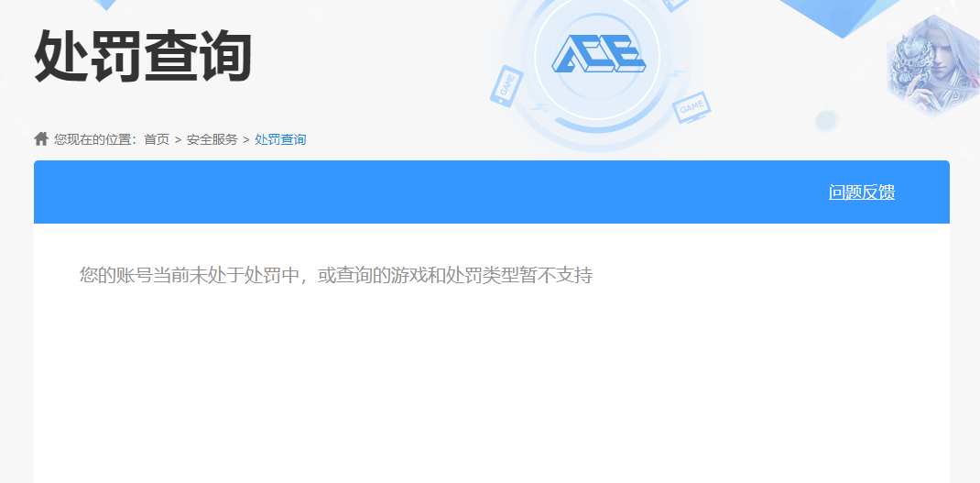
Task: Open 安全服务 in the breadcrumb
Action: [x=212, y=139]
